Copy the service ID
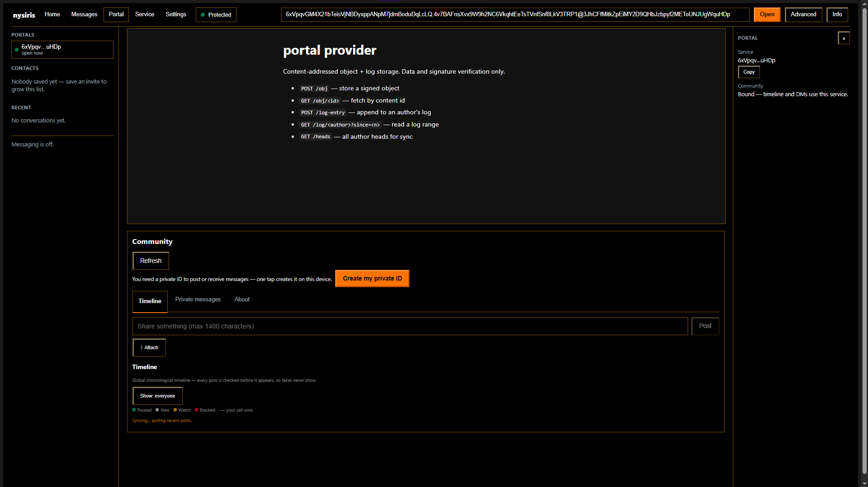868x487 pixels. (x=749, y=72)
